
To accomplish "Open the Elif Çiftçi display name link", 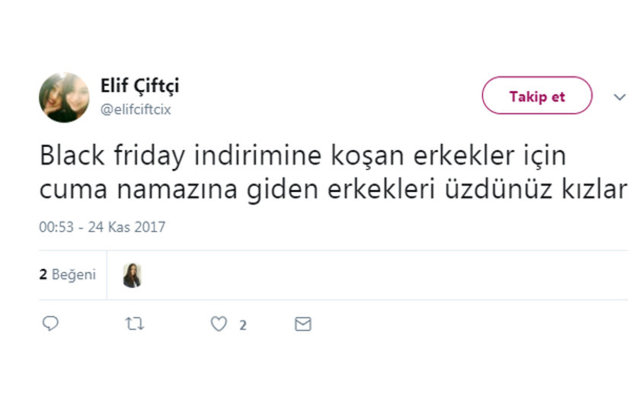I will [139, 88].
